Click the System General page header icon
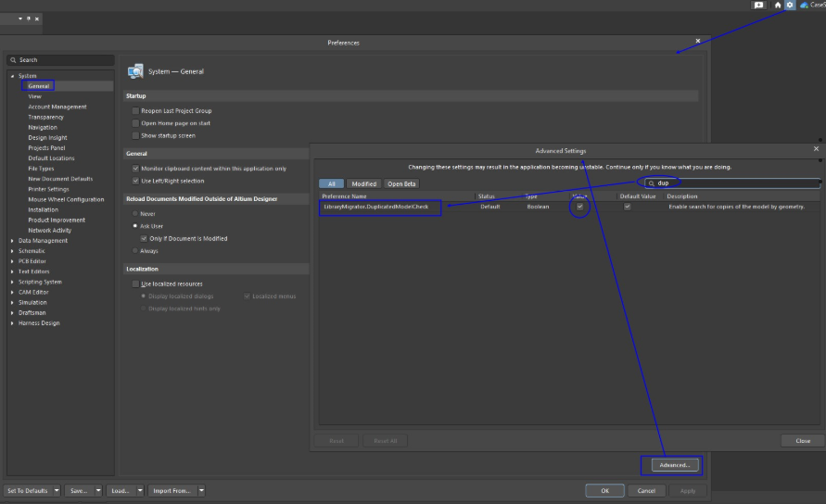The height and width of the screenshot is (504, 826). (135, 71)
